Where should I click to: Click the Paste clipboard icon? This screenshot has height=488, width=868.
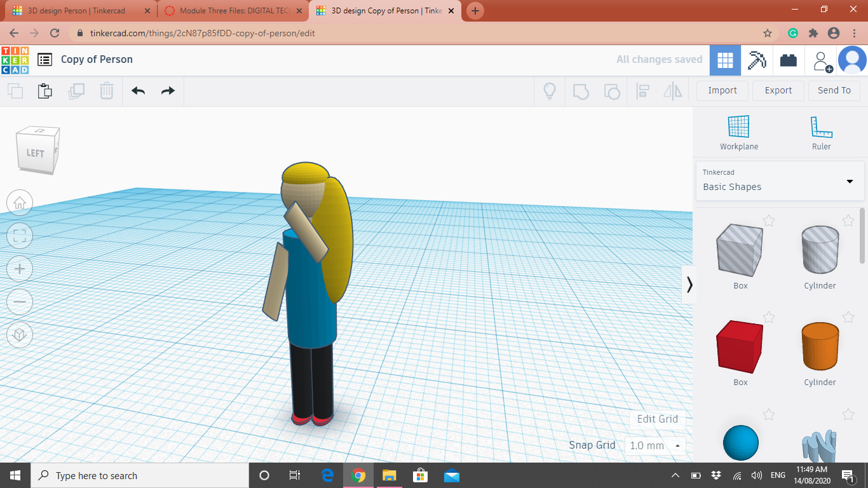pyautogui.click(x=45, y=91)
